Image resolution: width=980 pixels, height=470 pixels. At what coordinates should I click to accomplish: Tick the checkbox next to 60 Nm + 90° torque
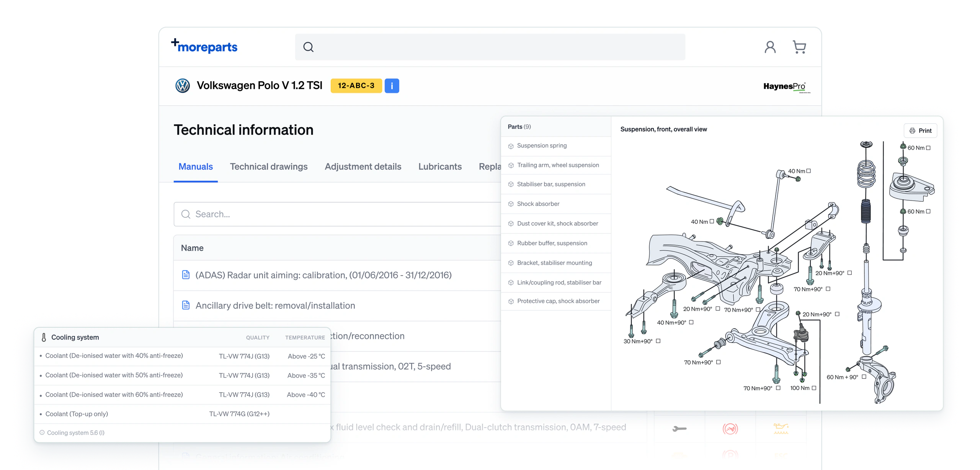(864, 377)
